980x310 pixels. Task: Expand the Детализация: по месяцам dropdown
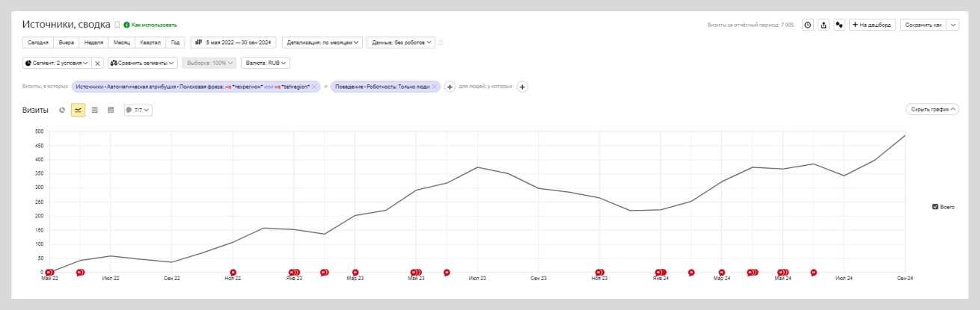[x=322, y=43]
